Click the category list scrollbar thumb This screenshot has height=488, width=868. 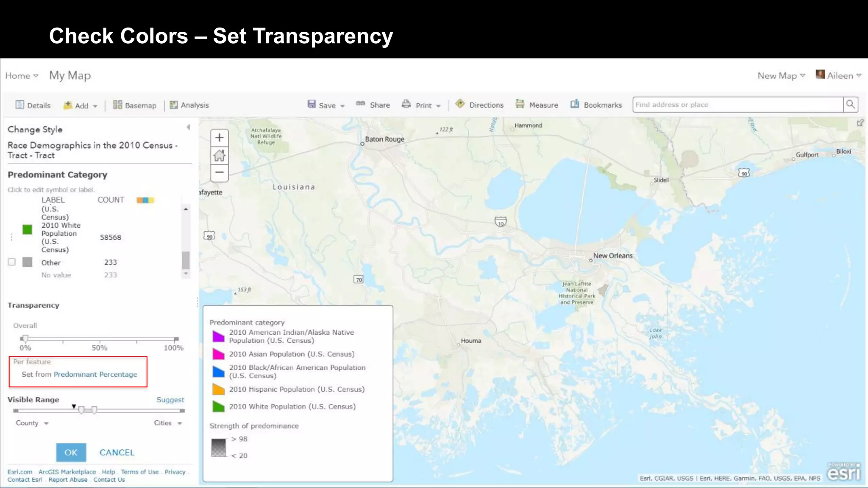186,260
